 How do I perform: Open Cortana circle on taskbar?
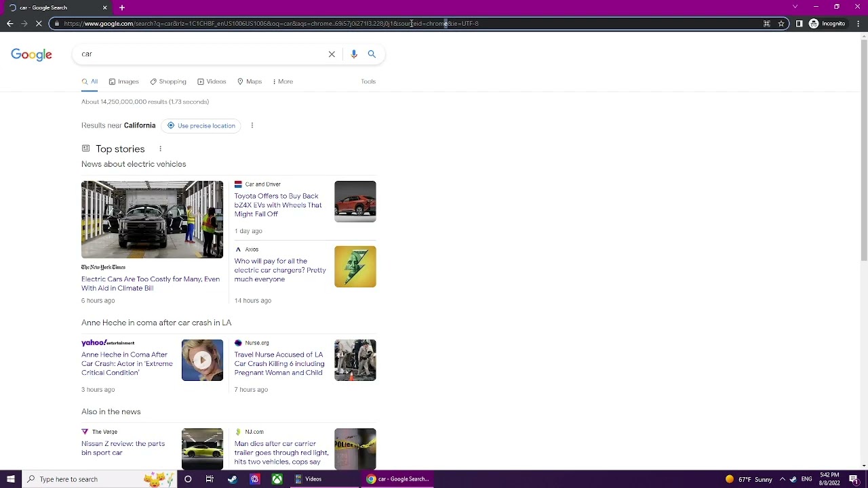click(x=188, y=479)
